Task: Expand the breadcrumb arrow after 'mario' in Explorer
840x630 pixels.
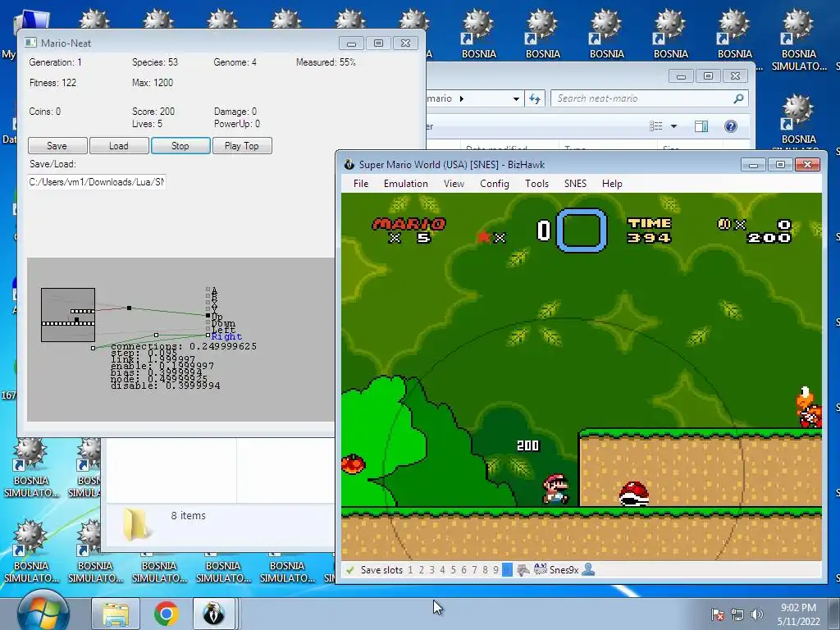Action: point(462,98)
